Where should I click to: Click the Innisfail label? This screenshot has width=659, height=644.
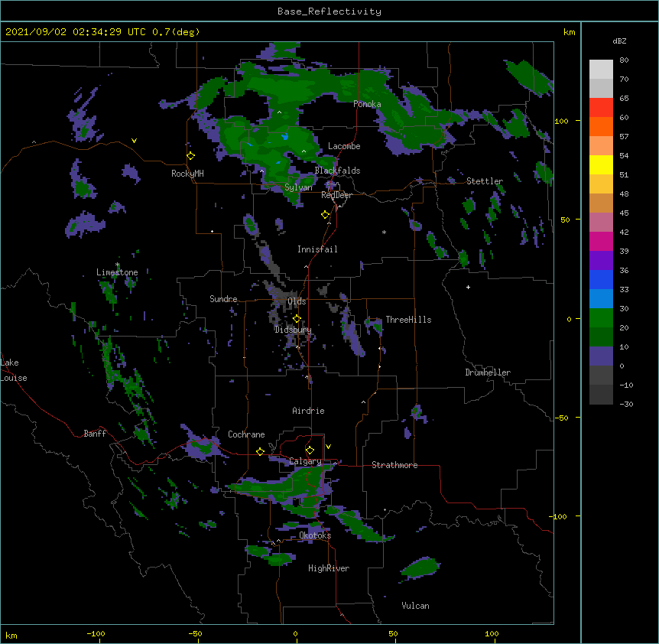317,249
